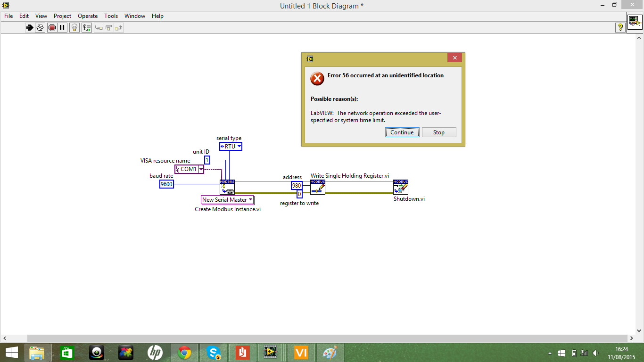Select the unit ID constant 1
This screenshot has height=362, width=644.
[x=207, y=160]
